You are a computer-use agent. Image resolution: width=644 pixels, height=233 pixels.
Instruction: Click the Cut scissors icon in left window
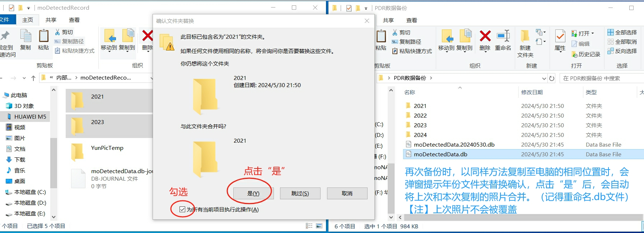58,32
